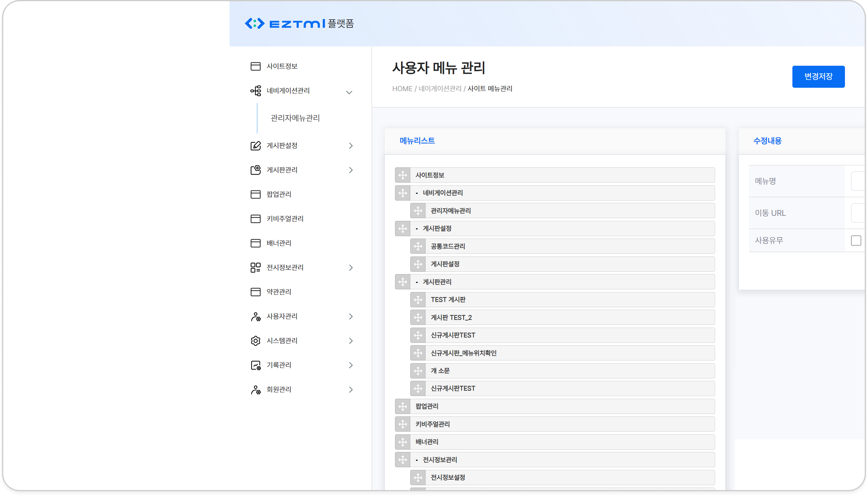Click the 네비게이션관리 tree icon in sidebar
868x496 pixels.
tap(255, 90)
